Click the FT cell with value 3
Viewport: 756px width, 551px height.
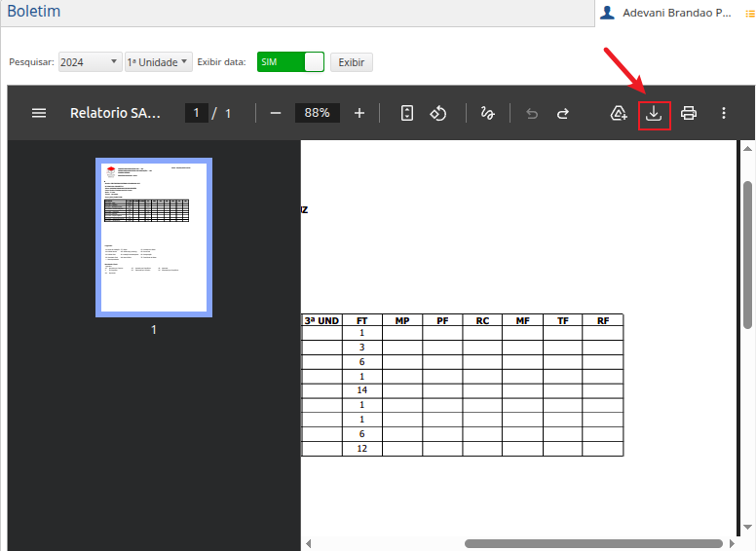(362, 348)
